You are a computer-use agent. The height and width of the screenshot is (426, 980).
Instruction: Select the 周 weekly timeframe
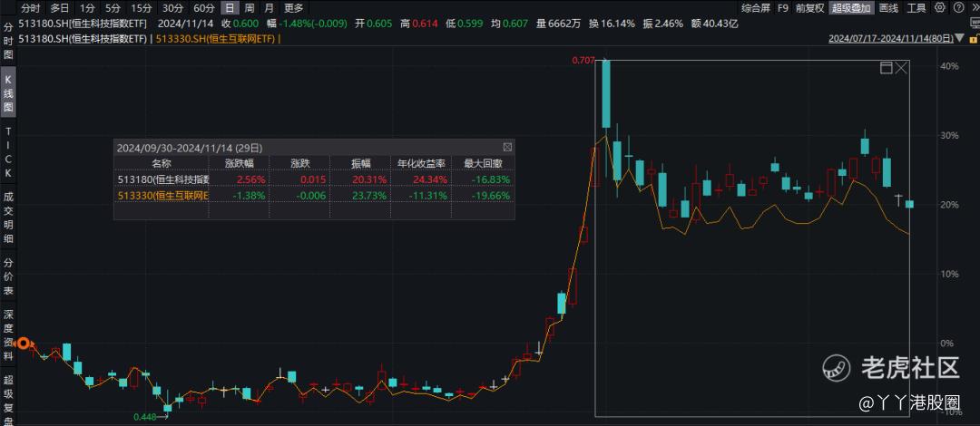tap(250, 8)
